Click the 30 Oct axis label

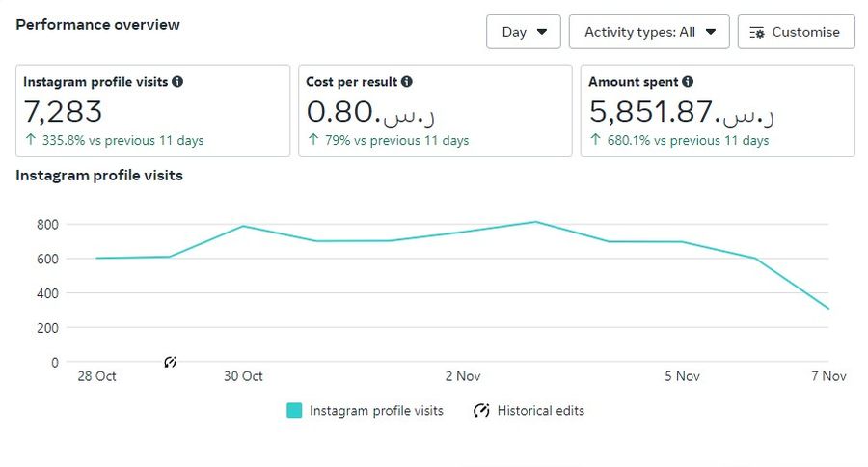(x=243, y=376)
